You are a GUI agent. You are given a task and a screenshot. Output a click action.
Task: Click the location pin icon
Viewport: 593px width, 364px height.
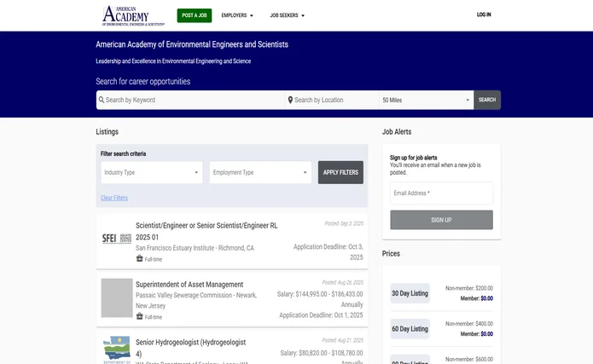point(290,100)
